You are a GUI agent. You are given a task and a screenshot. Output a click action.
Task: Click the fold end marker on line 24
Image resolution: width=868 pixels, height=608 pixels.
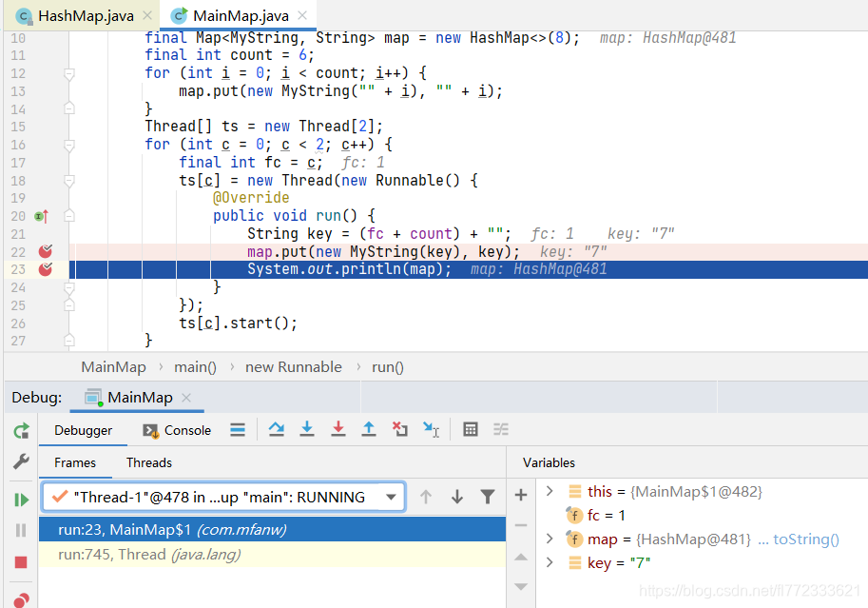(x=69, y=287)
